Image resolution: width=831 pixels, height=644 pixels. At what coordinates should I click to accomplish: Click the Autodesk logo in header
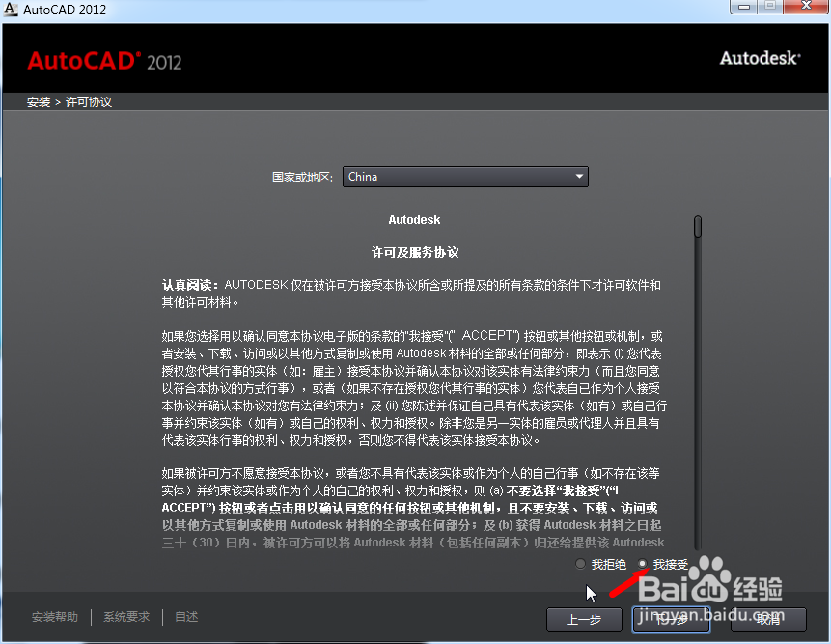tap(760, 58)
